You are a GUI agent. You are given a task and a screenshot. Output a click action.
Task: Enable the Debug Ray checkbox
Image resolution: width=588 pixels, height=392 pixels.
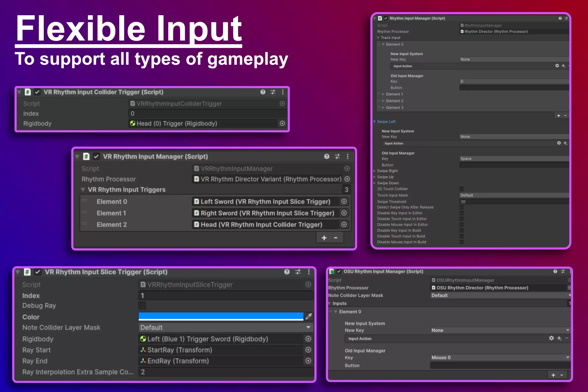pyautogui.click(x=142, y=306)
